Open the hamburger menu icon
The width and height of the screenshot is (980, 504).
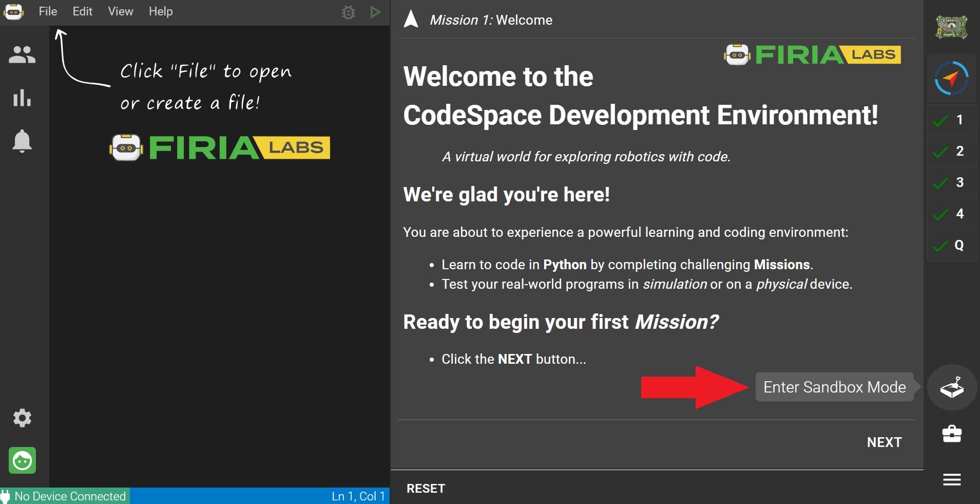[x=952, y=479]
